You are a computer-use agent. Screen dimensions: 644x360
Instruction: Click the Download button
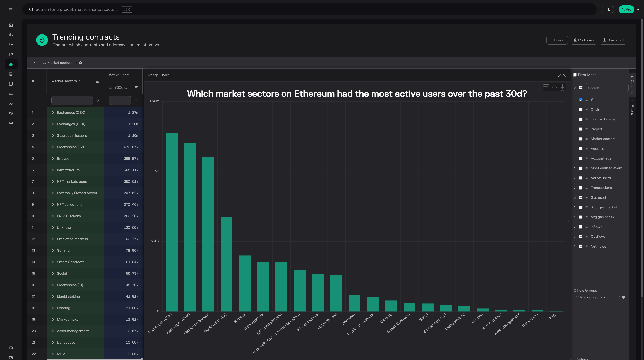tap(613, 40)
